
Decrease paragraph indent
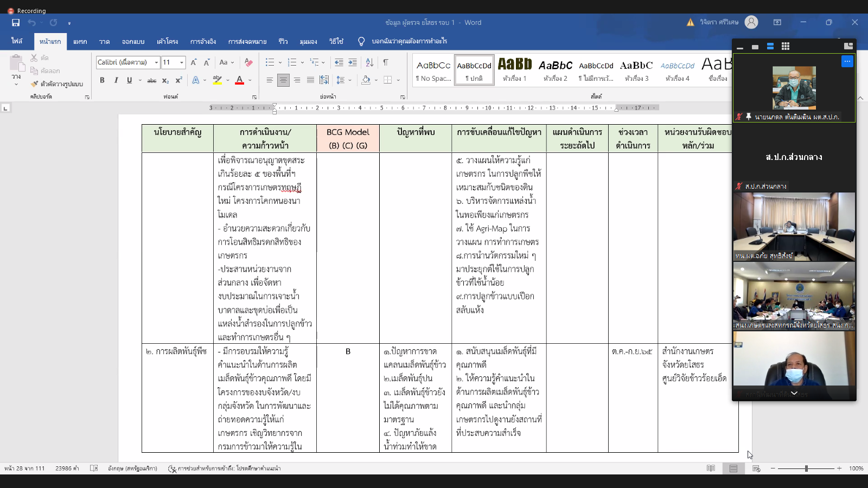(x=339, y=62)
